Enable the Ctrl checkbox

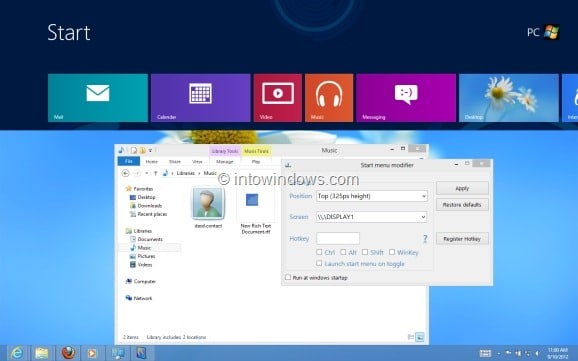319,252
